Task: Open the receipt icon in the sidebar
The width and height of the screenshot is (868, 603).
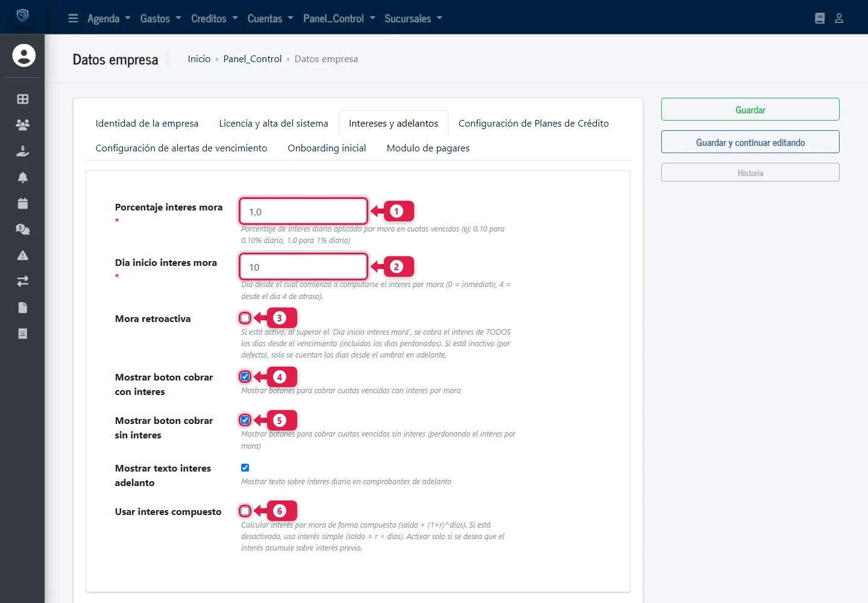Action: [23, 333]
